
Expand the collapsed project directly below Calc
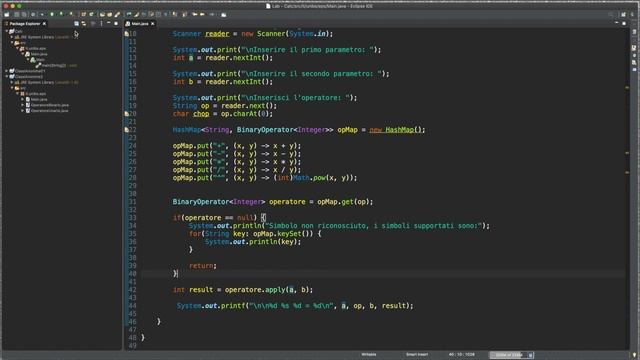[6, 71]
